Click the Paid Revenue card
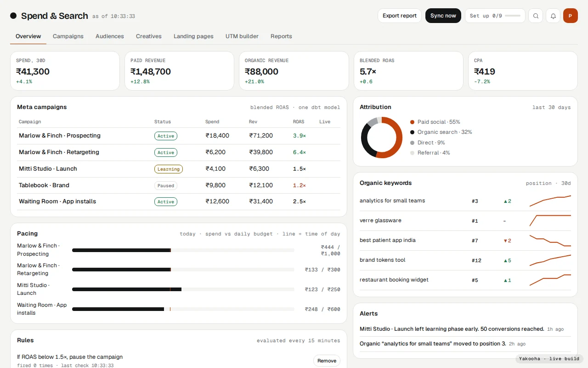Screen dimensions: 588x368 (x=179, y=71)
